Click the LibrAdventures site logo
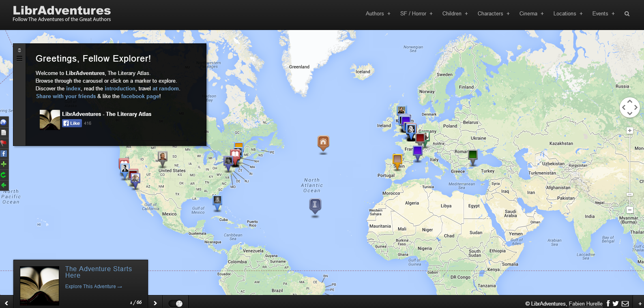The width and height of the screenshot is (644, 308). (62, 13)
